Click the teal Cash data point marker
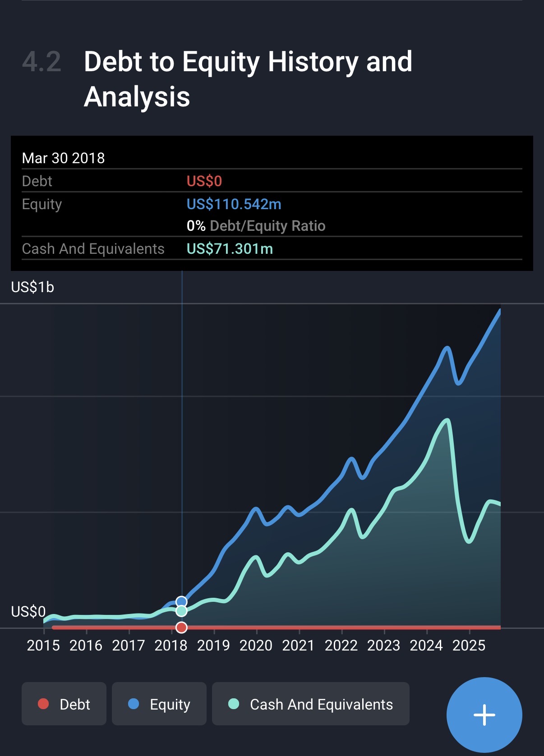The image size is (544, 756). (181, 611)
